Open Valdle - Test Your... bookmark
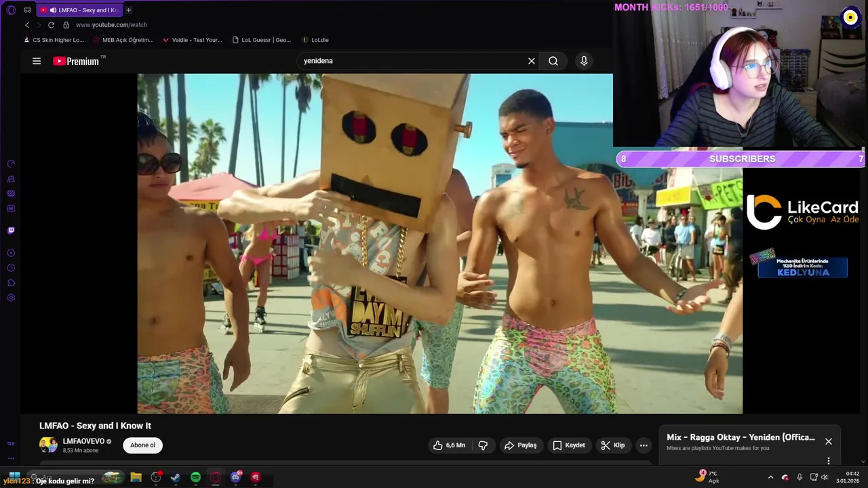Screen dimensions: 868x488 click(x=193, y=40)
